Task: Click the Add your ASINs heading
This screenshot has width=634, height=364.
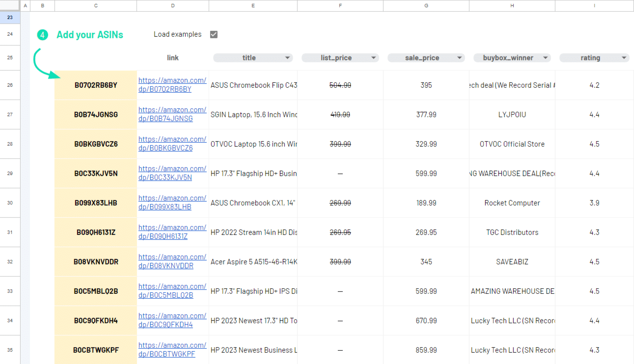Action: pos(90,35)
